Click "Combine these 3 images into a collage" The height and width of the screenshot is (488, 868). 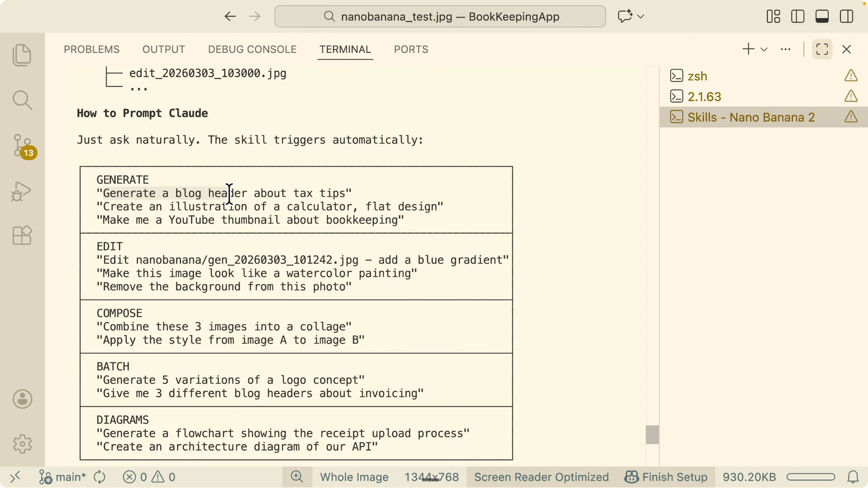(224, 327)
